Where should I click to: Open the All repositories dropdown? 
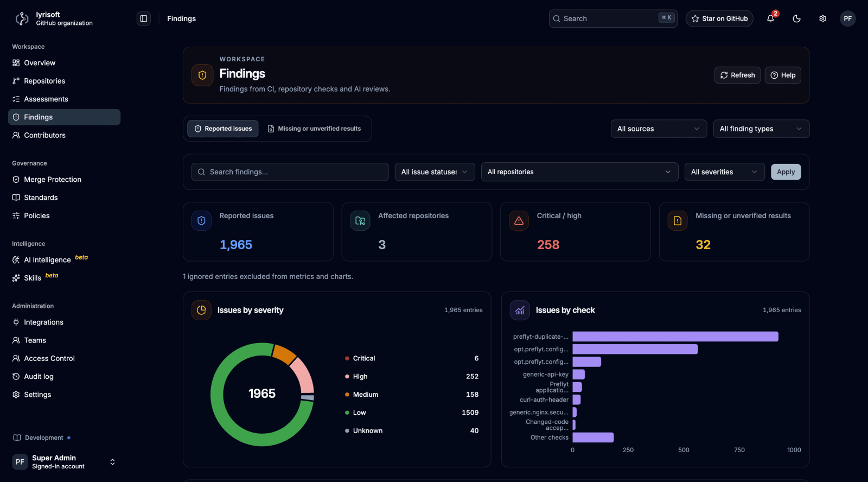pos(579,172)
